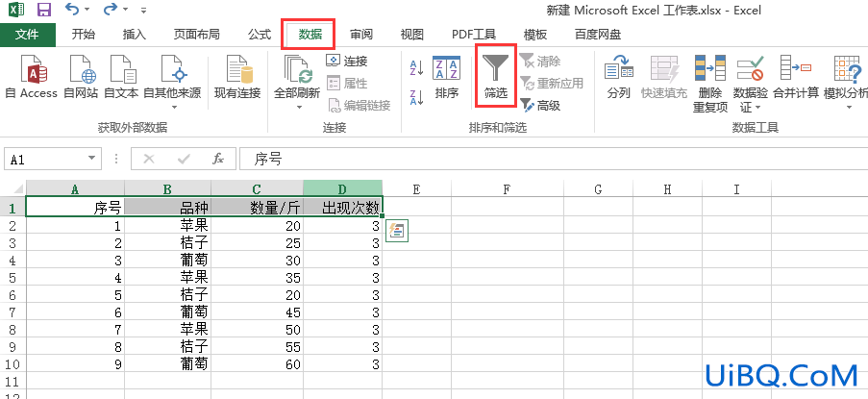This screenshot has width=868, height=399.
Task: Switch to the 审阅 tab
Action: (x=360, y=35)
